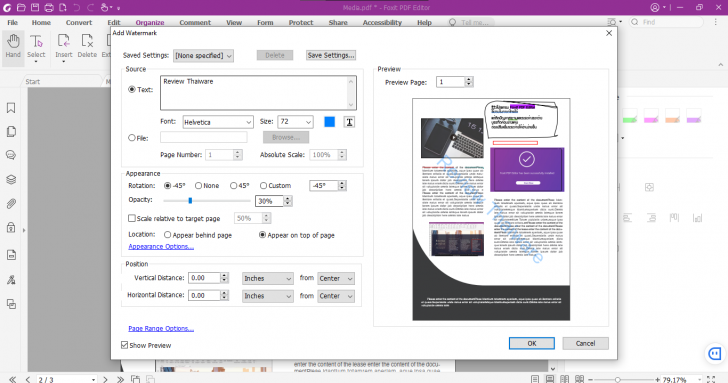Click the zoom slider in status bar

click(x=618, y=379)
